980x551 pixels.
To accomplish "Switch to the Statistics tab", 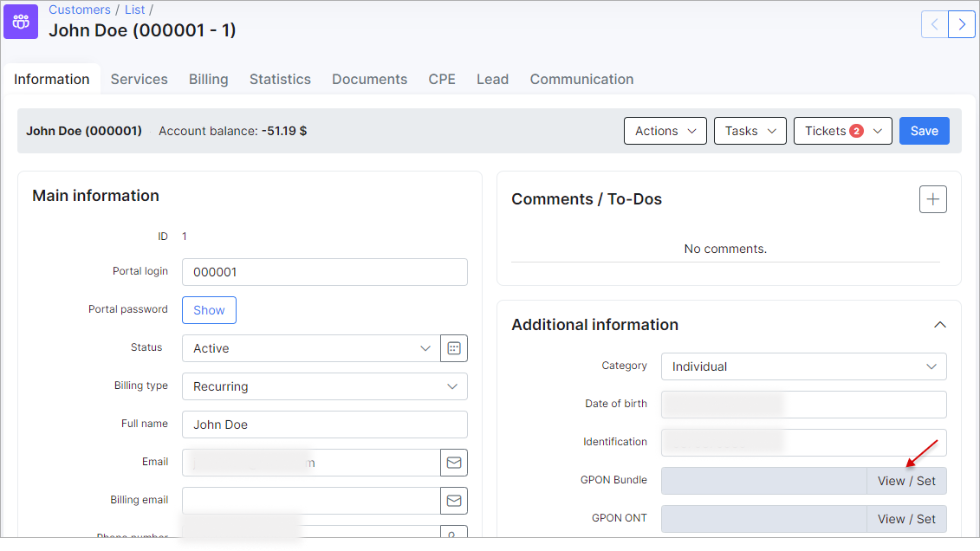I will pyautogui.click(x=280, y=80).
